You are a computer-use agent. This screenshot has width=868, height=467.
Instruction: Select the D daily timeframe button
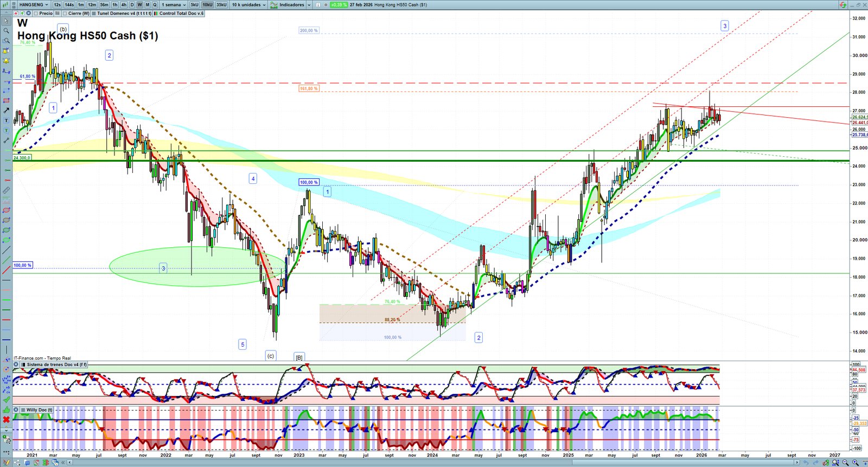tap(132, 5)
